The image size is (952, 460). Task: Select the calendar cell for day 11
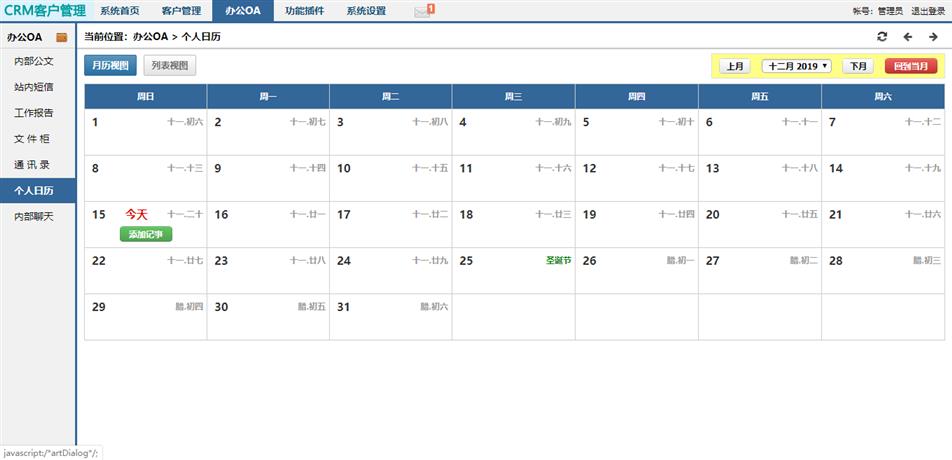(x=514, y=178)
